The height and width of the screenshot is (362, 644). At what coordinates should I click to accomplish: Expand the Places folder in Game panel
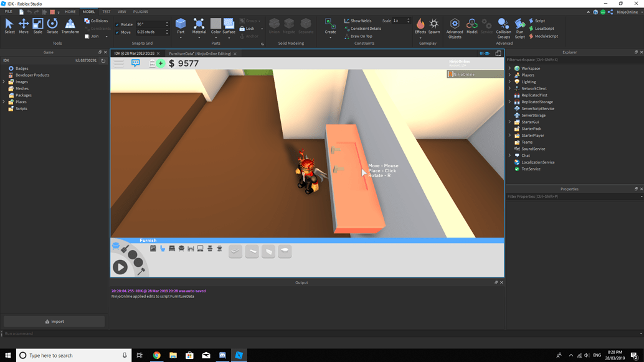(x=4, y=101)
